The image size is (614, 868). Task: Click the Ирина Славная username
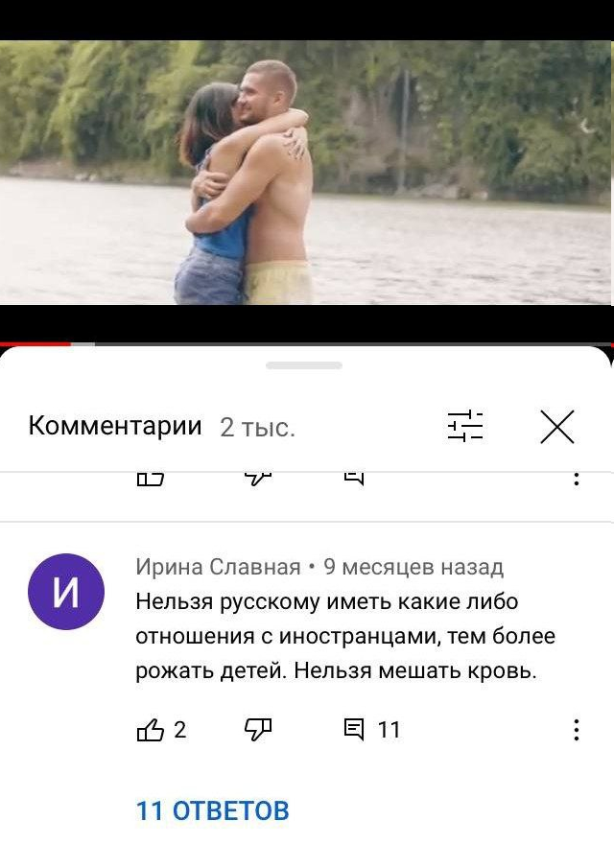click(218, 567)
